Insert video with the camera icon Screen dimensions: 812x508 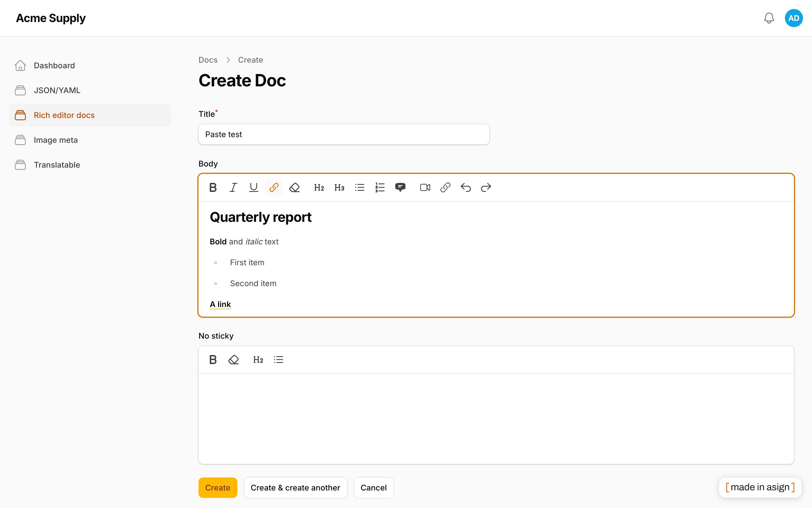[425, 187]
